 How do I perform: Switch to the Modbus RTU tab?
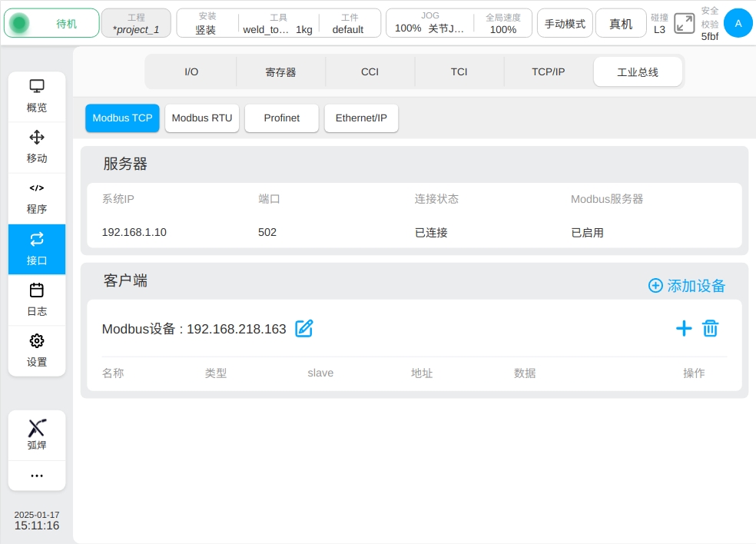202,118
